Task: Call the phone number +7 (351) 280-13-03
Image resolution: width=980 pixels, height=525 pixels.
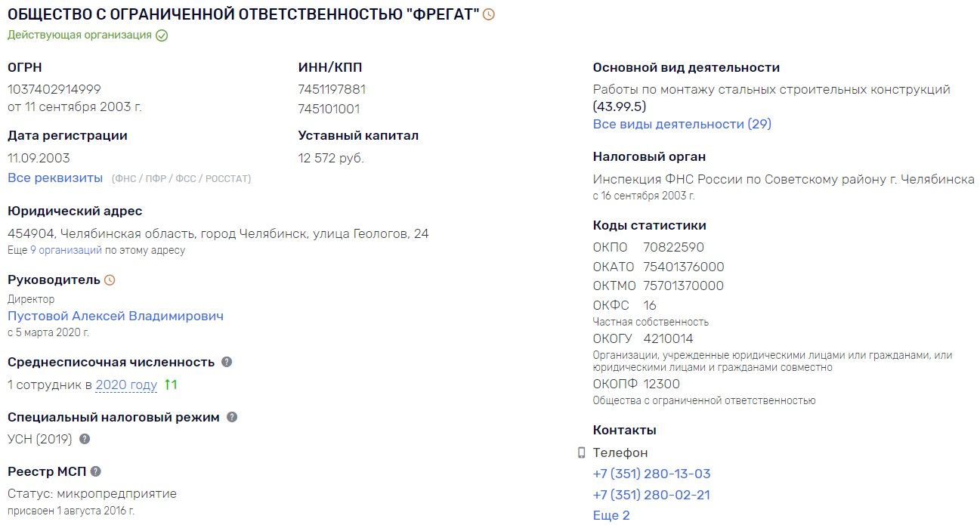Action: (652, 474)
